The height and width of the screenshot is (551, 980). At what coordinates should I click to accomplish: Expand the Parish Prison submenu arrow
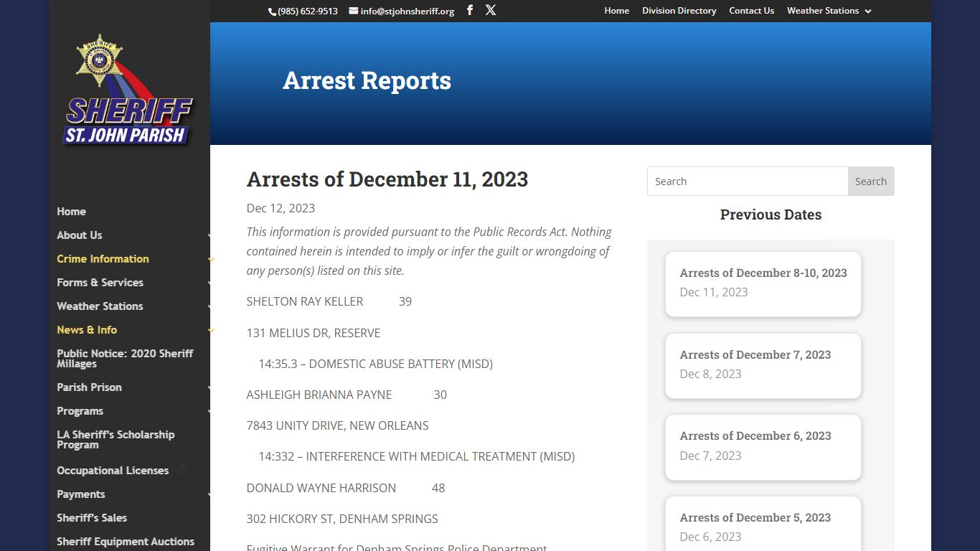tap(210, 388)
